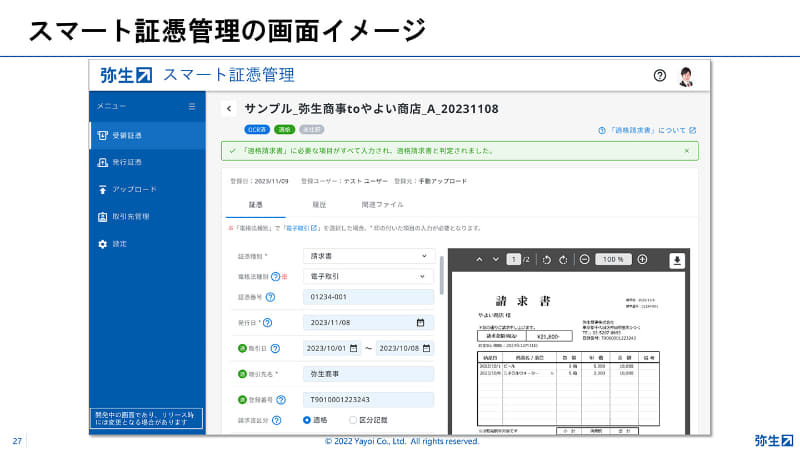Zoom in the document preview
Screen dimensions: 800x450
642,260
